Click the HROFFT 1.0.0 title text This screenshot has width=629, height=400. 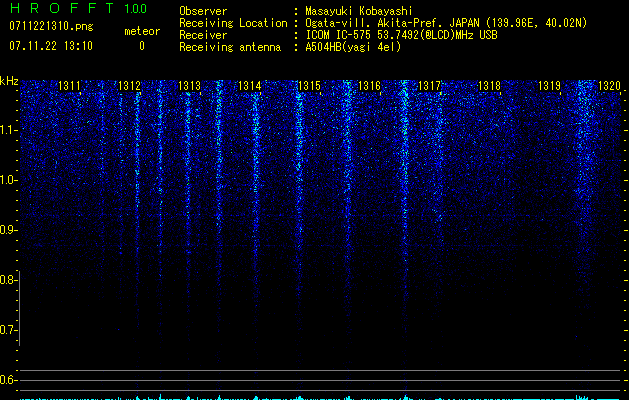(78, 8)
